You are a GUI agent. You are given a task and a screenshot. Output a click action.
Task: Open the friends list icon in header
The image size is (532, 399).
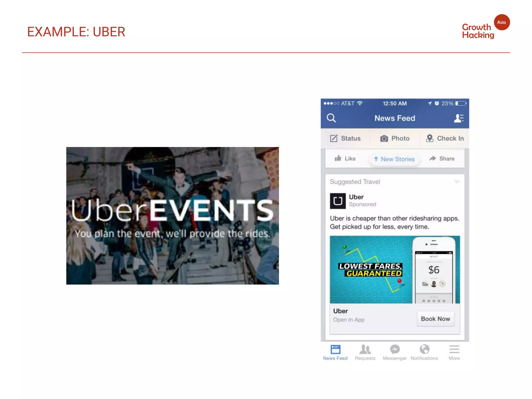click(459, 118)
